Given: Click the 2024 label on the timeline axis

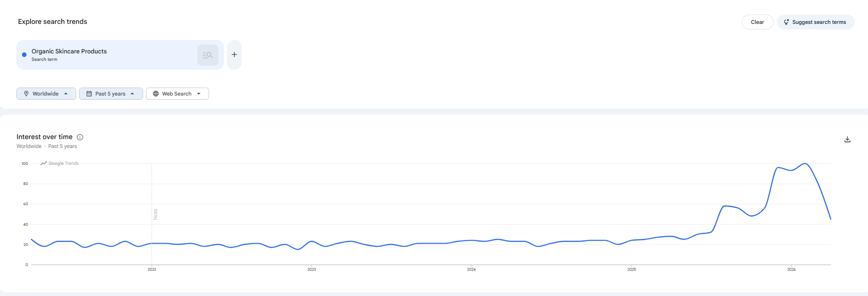Looking at the screenshot, I should point(471,269).
